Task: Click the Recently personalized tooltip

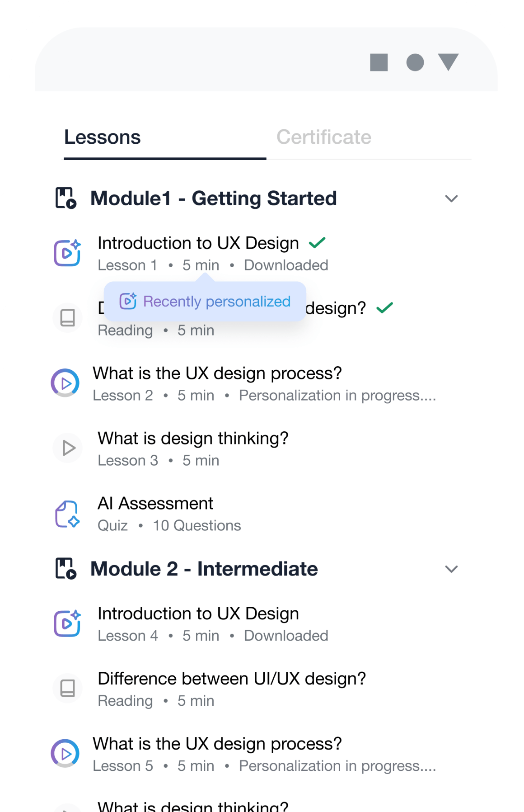Action: click(x=205, y=302)
